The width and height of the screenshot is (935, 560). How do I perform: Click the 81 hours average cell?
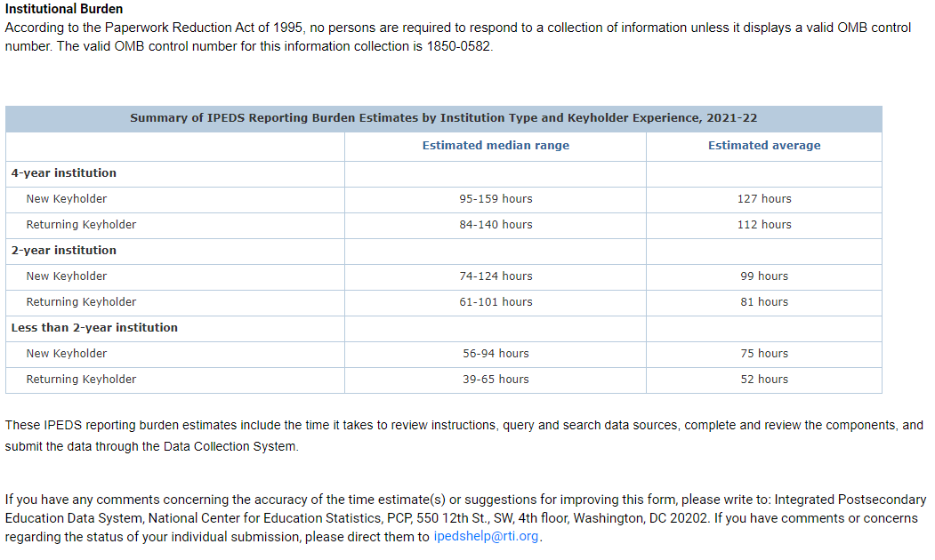764,302
